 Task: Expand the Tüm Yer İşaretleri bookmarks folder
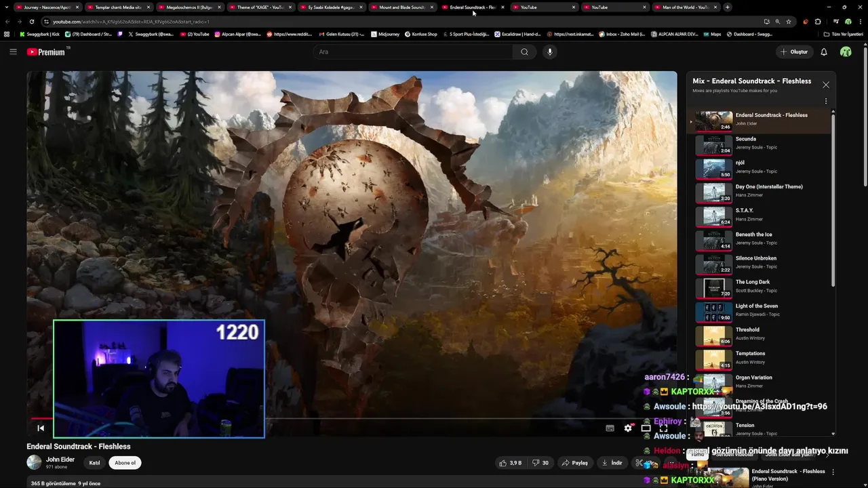(844, 34)
